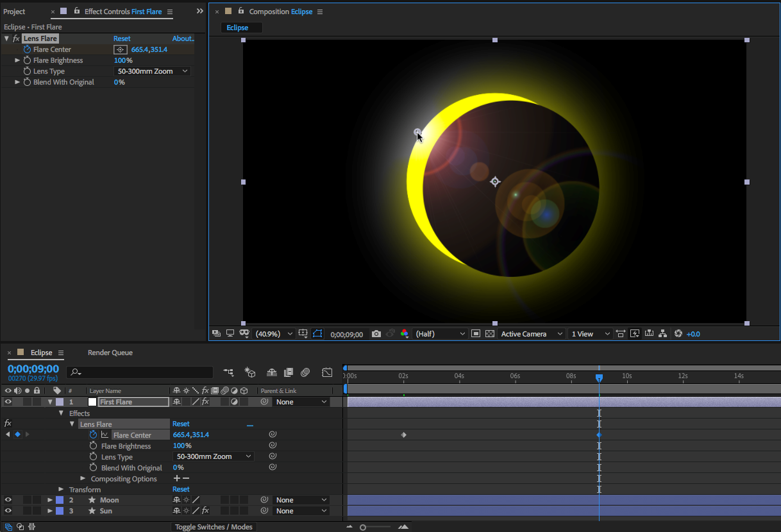Hide the Sun layer
This screenshot has height=532, width=781.
tap(8, 511)
